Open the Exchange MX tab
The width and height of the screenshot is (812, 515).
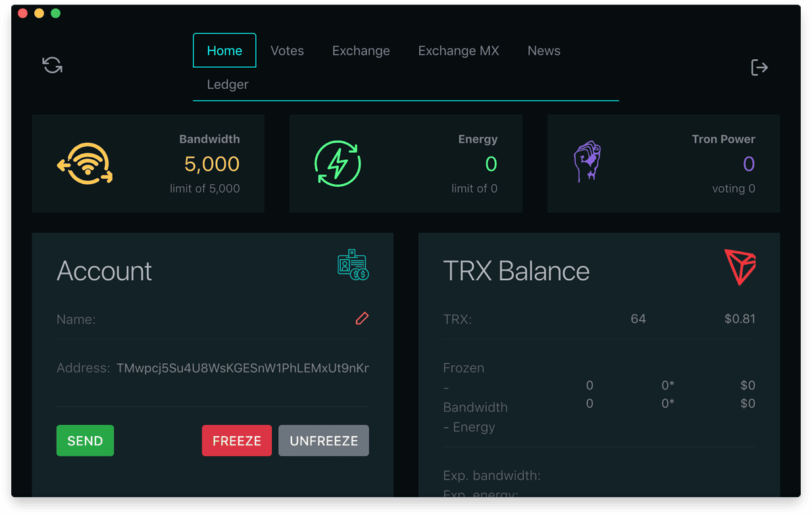tap(459, 51)
